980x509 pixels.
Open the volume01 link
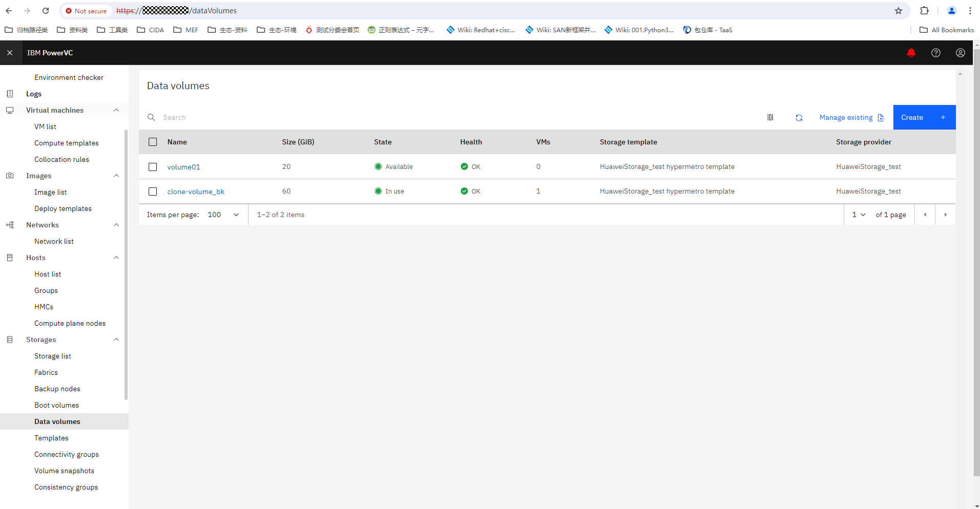point(183,167)
